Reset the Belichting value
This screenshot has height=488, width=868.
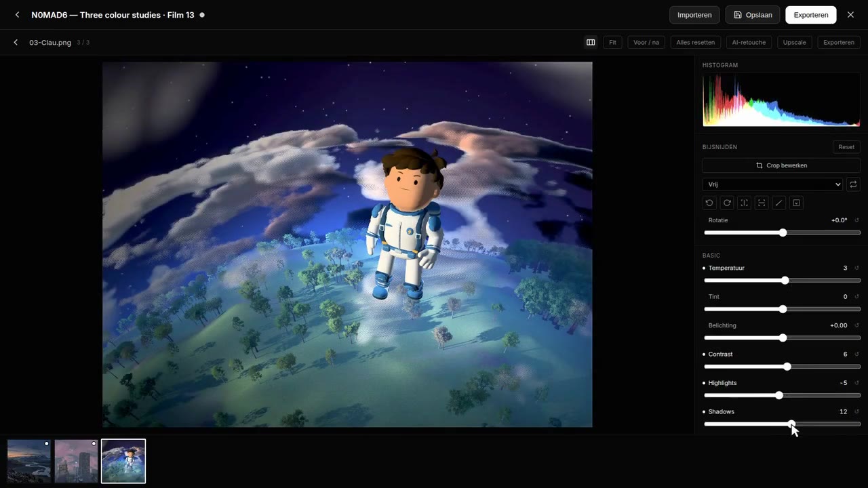coord(856,325)
